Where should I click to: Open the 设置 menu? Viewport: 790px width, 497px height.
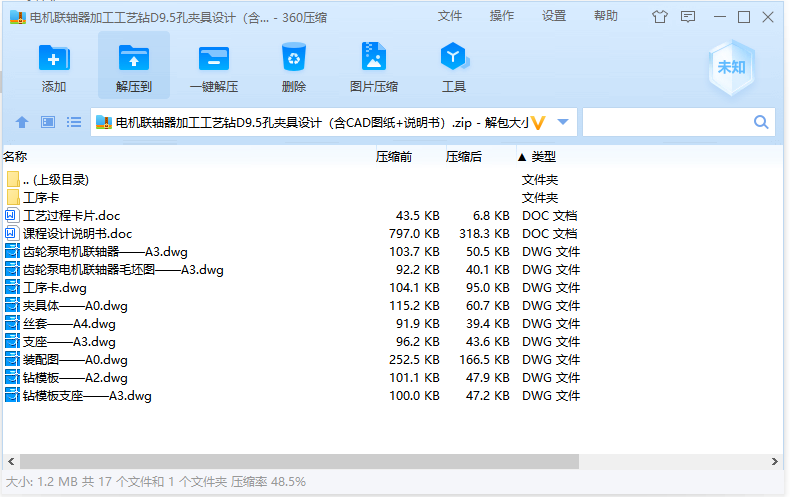pyautogui.click(x=554, y=16)
